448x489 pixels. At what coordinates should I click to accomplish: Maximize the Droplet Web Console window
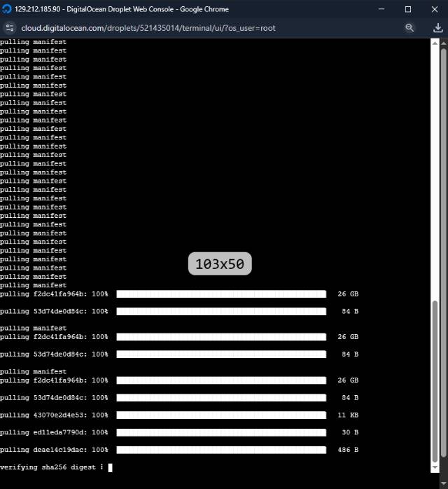point(408,9)
